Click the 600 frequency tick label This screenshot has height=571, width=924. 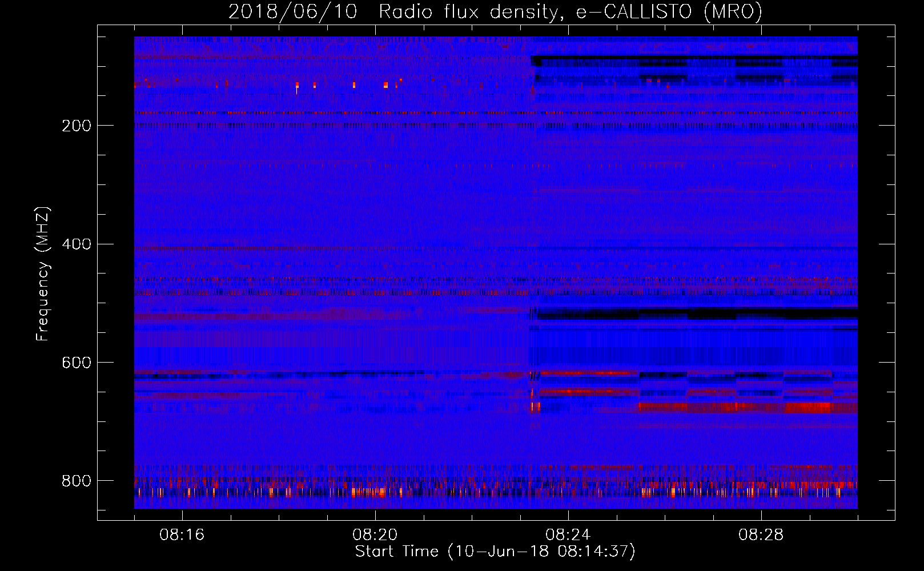[x=77, y=363]
